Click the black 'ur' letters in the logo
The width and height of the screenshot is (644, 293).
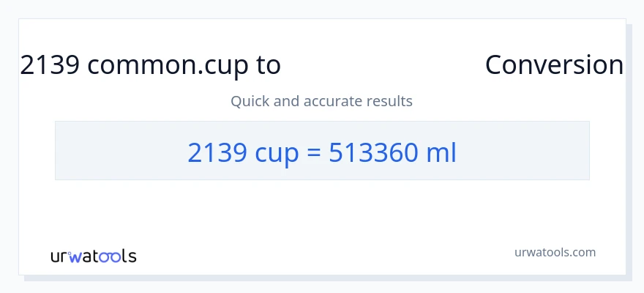[59, 256]
